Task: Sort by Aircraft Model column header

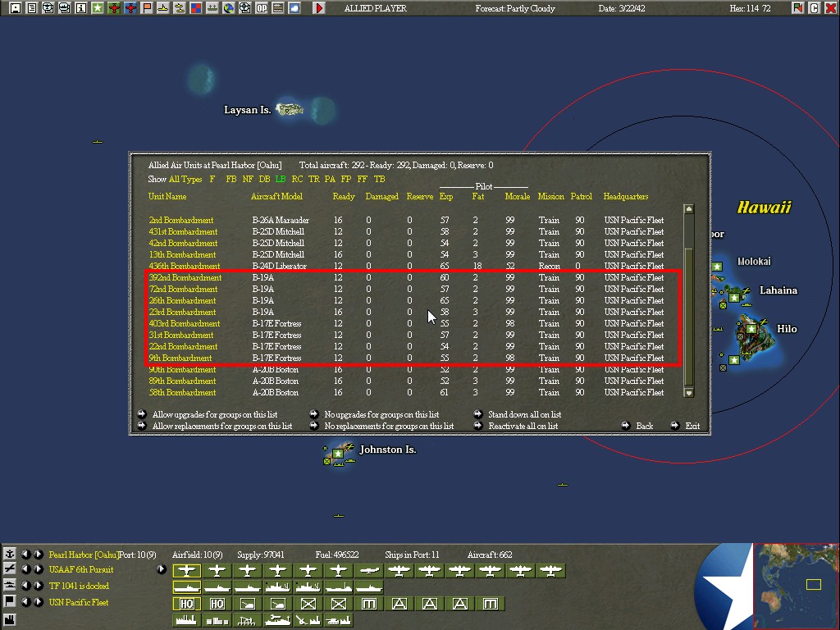Action: (x=276, y=197)
